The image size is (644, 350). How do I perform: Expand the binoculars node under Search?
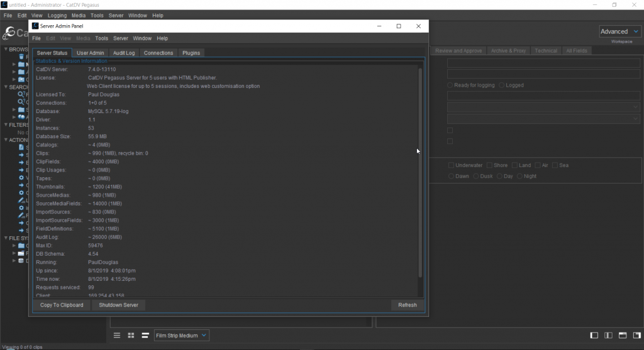[14, 117]
